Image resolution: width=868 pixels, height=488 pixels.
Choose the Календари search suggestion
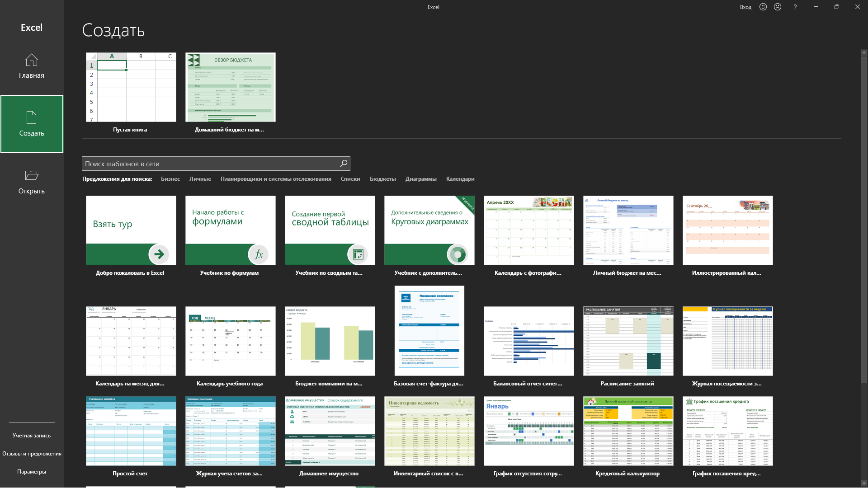pos(460,179)
